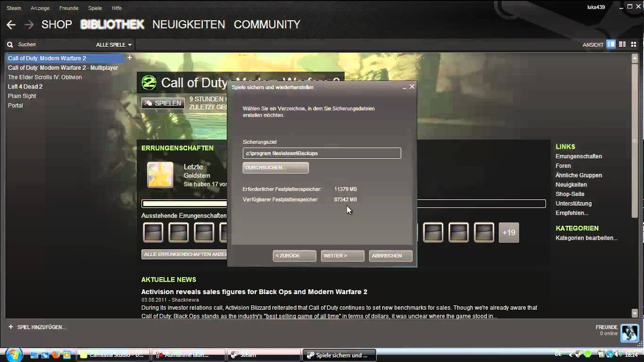Go to the COMMUNITY tab
644x362 pixels.
pyautogui.click(x=267, y=24)
